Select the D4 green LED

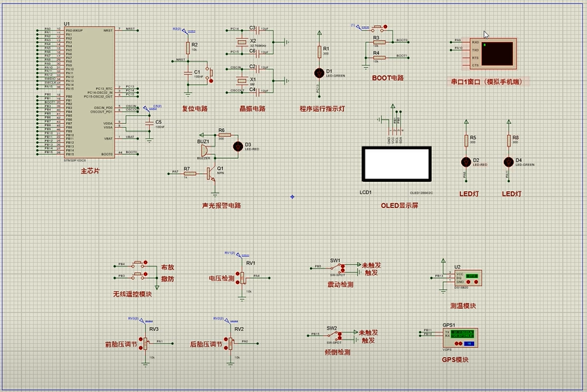click(509, 161)
